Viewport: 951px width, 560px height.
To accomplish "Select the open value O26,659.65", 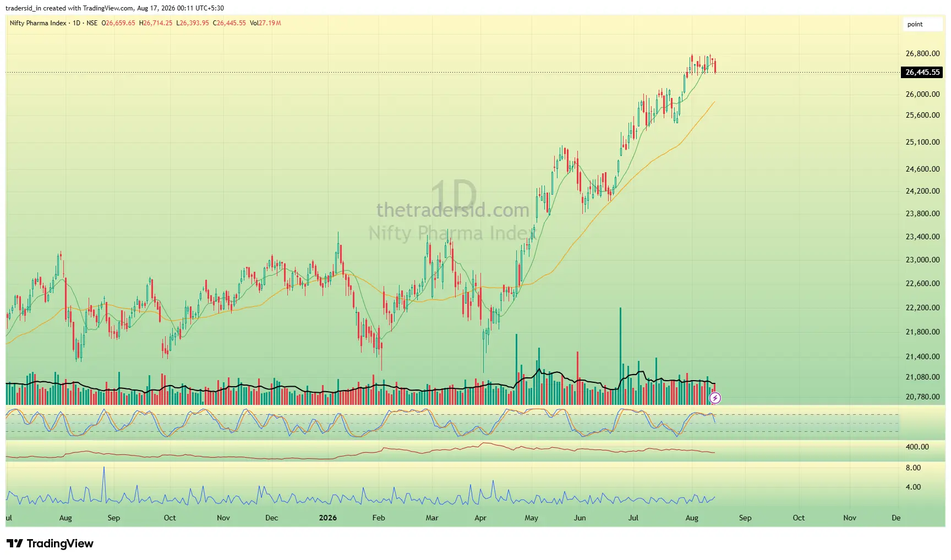I will [x=118, y=23].
